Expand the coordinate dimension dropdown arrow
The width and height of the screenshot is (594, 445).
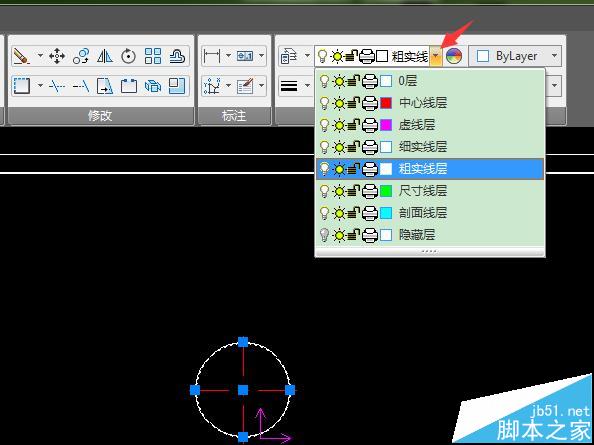[228, 86]
